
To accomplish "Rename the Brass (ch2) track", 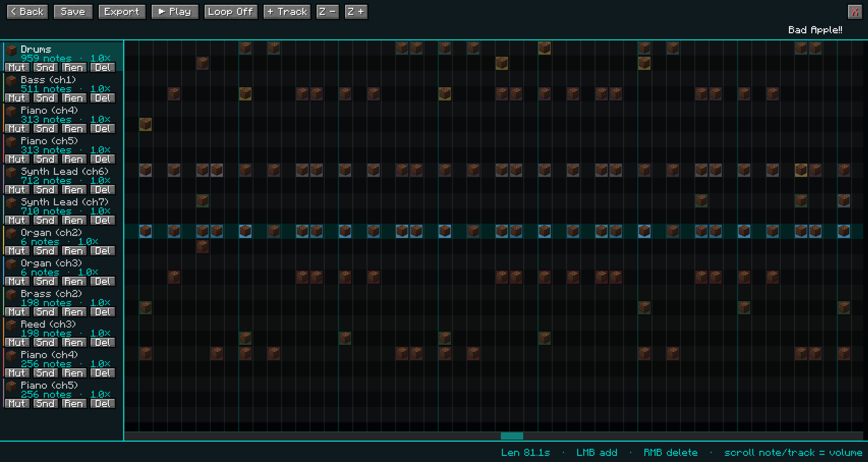I will tap(74, 312).
